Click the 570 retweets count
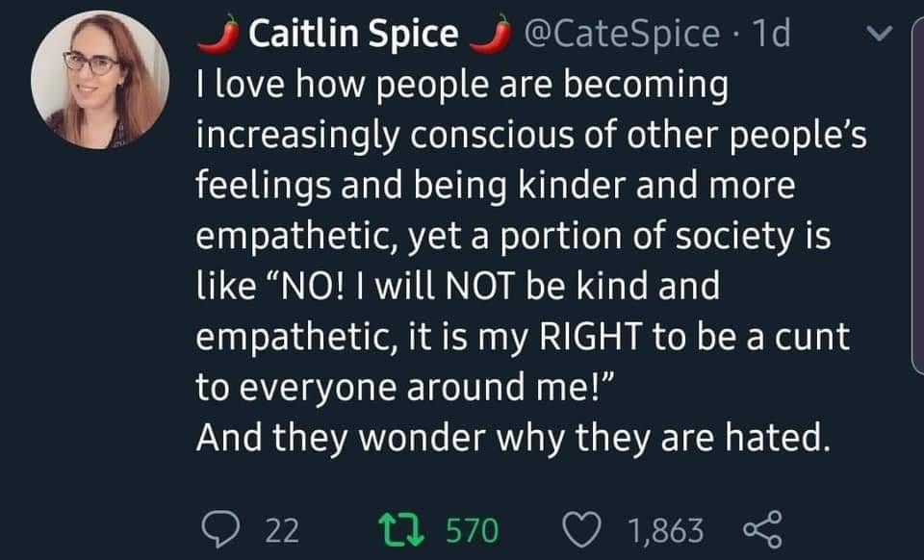The image size is (924, 560). click(473, 529)
